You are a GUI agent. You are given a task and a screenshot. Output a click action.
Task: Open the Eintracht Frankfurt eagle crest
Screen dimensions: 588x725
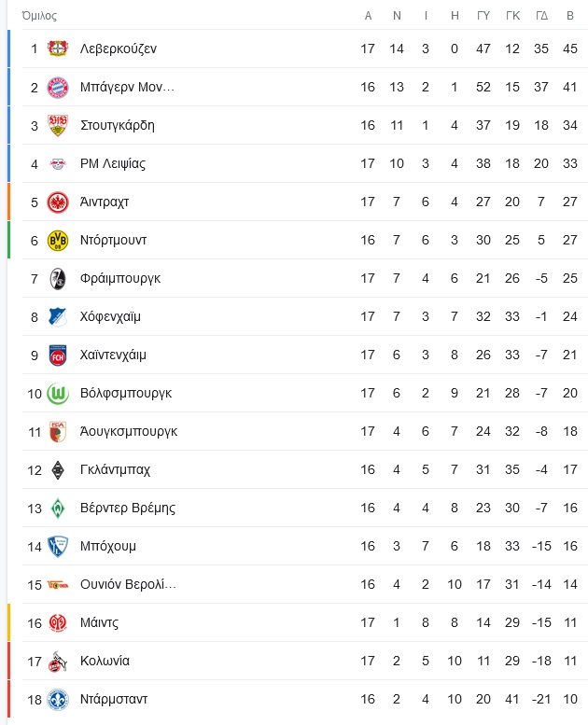pos(58,202)
